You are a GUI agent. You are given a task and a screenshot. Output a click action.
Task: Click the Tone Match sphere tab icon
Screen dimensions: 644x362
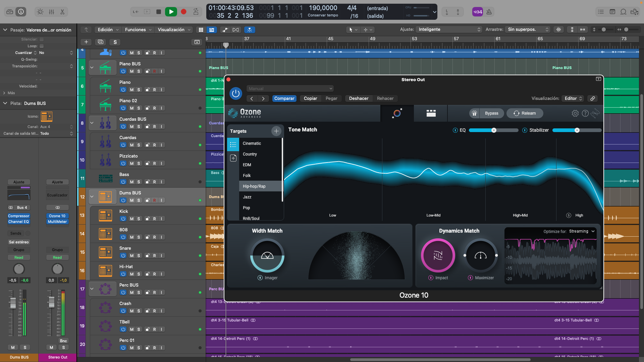397,113
